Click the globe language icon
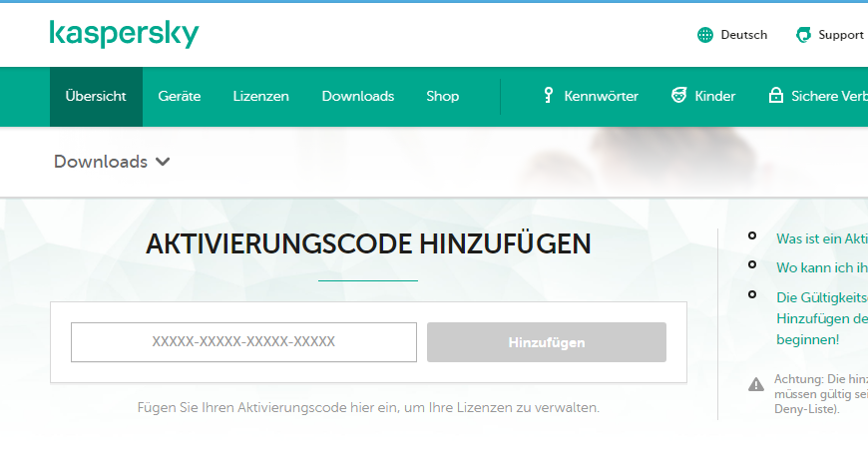This screenshot has width=868, height=464. click(x=705, y=35)
